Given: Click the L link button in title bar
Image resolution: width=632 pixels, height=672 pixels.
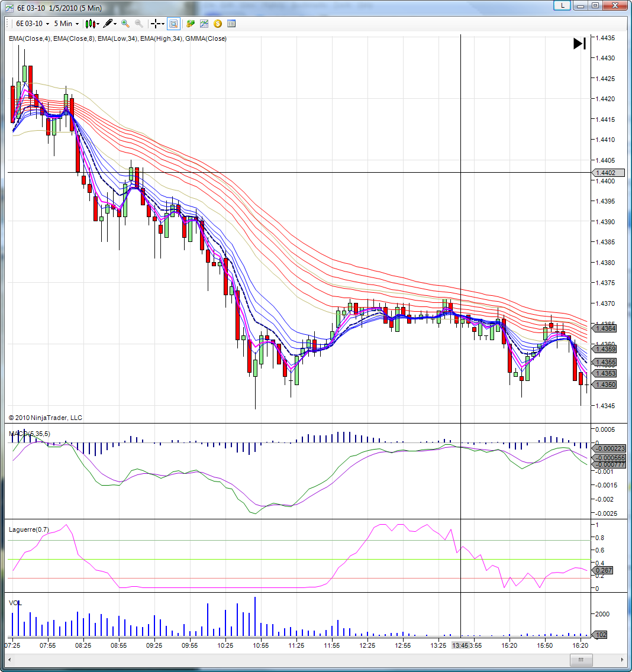Looking at the screenshot, I should pyautogui.click(x=562, y=5).
